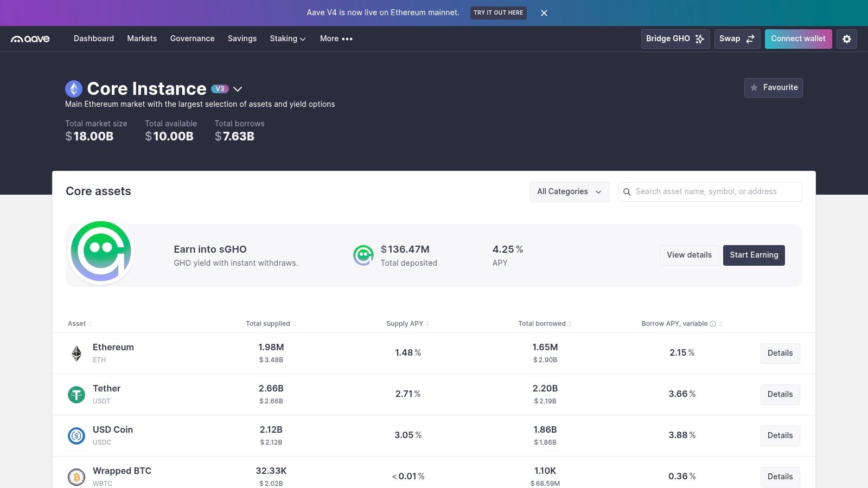Image resolution: width=868 pixels, height=488 pixels.
Task: Sort table by Asset column
Action: click(80, 324)
